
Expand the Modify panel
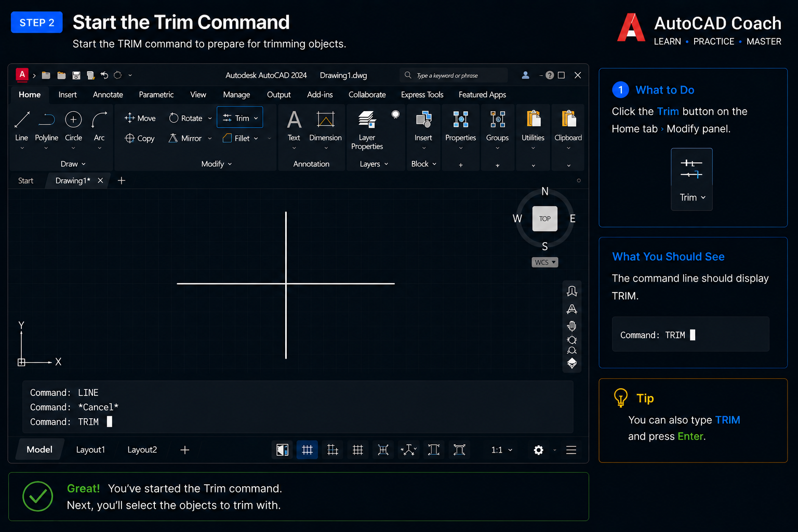pos(217,164)
